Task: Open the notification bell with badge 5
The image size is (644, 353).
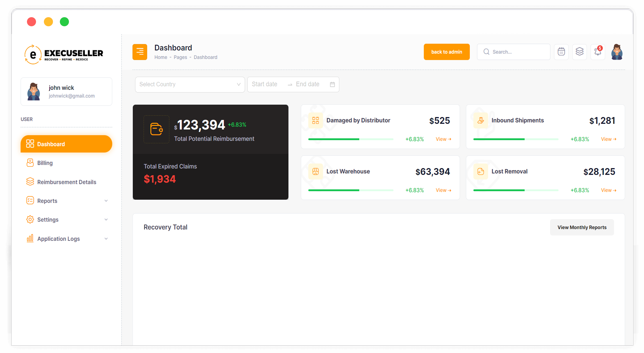Action: point(598,52)
